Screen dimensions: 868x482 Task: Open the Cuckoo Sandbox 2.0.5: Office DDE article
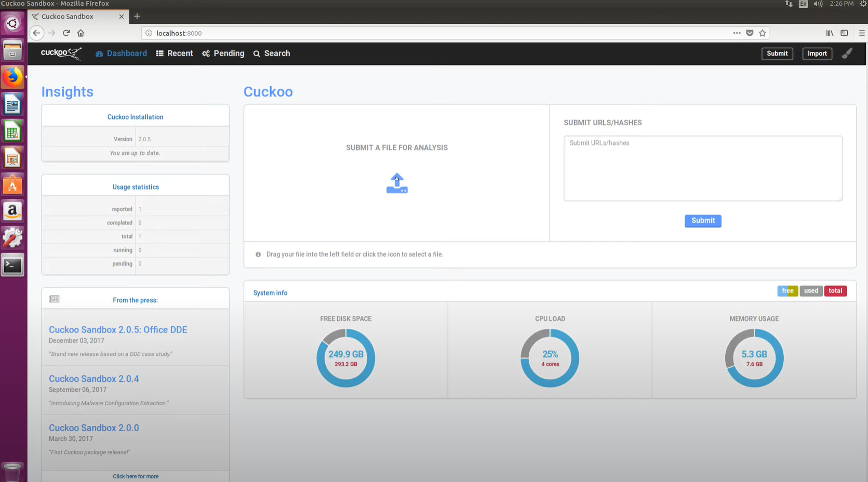(118, 329)
